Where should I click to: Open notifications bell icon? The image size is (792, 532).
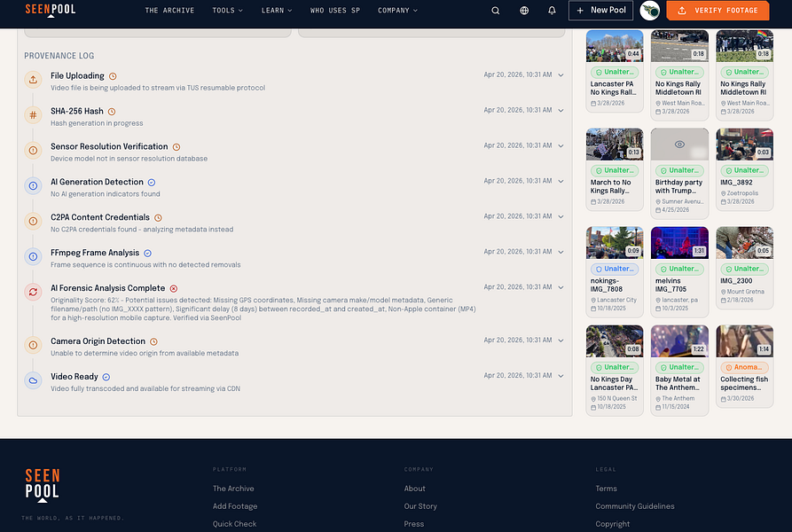[552, 11]
